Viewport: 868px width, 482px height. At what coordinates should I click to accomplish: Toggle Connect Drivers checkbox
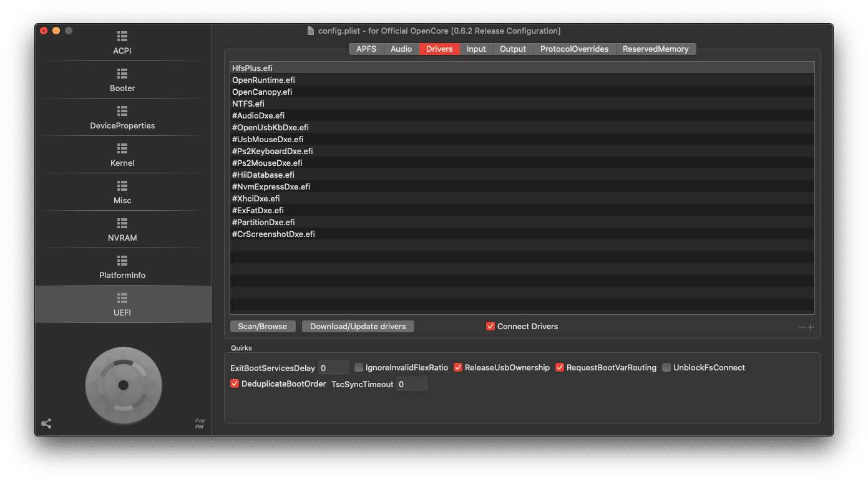pyautogui.click(x=490, y=326)
